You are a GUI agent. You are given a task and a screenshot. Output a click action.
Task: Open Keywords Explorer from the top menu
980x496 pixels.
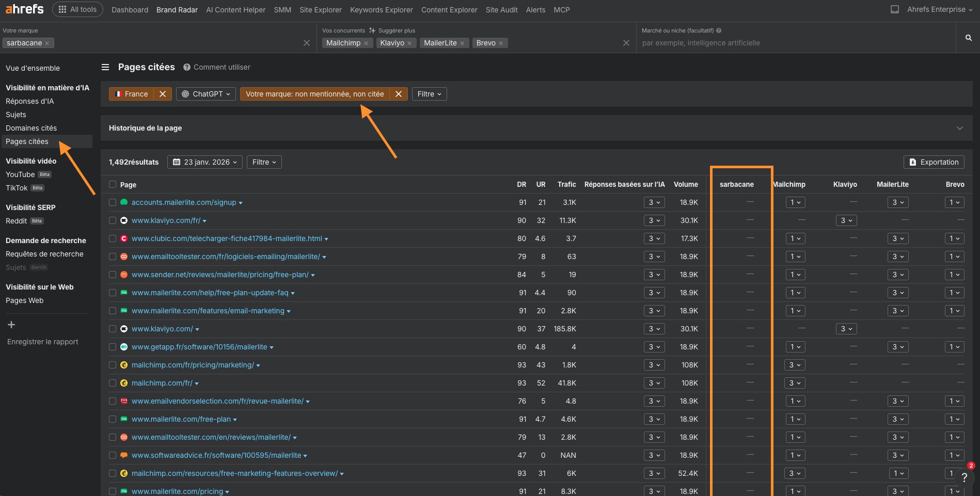tap(381, 9)
